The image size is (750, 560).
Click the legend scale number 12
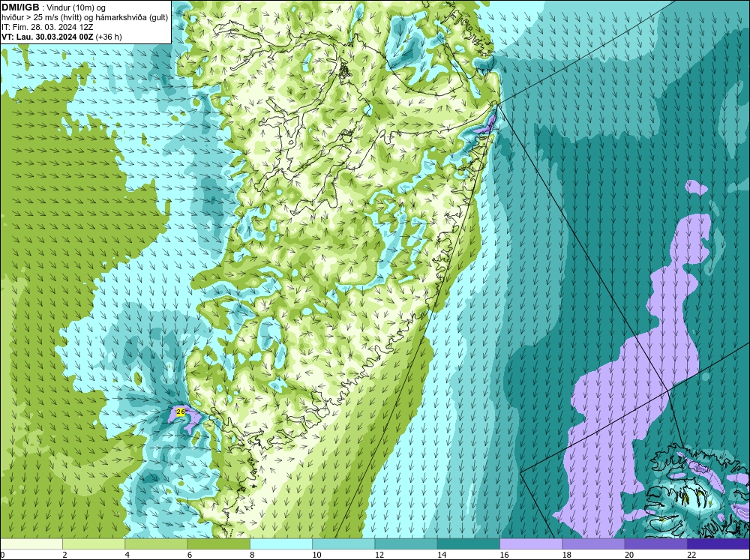point(379,555)
